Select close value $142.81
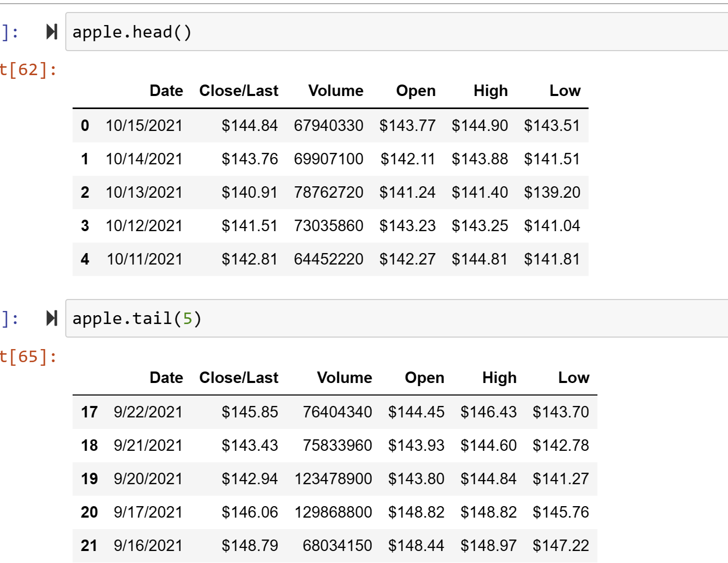728x563 pixels. pos(250,259)
